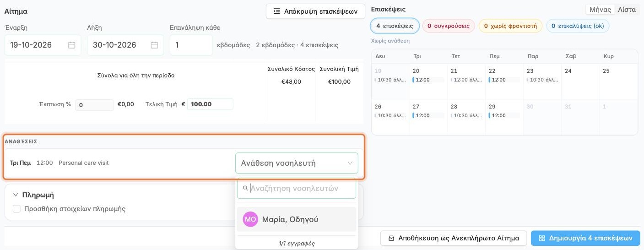Viewport: 644px width, 250px height.
Task: Click the '1/1 εγγραφές' footer text
Action: click(x=297, y=243)
